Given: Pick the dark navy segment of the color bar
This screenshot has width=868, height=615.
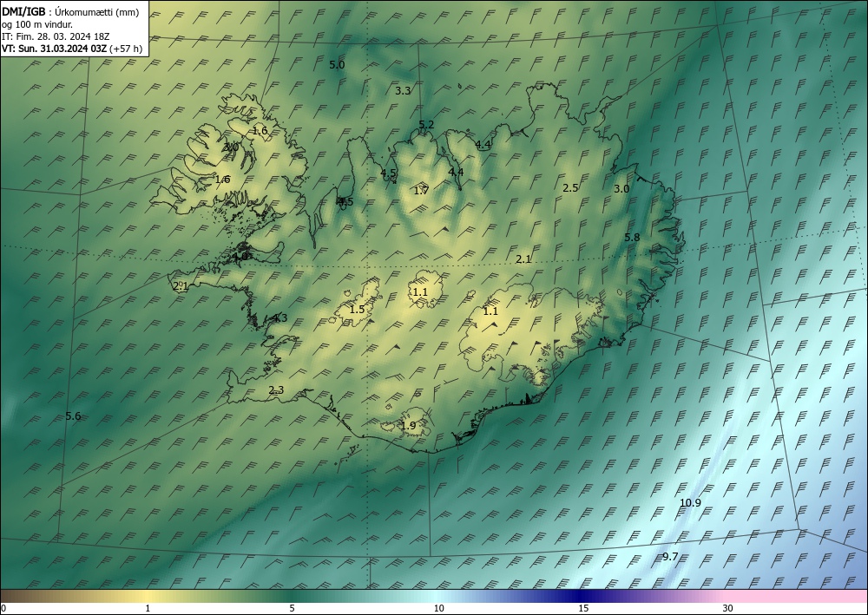Looking at the screenshot, I should (x=582, y=597).
